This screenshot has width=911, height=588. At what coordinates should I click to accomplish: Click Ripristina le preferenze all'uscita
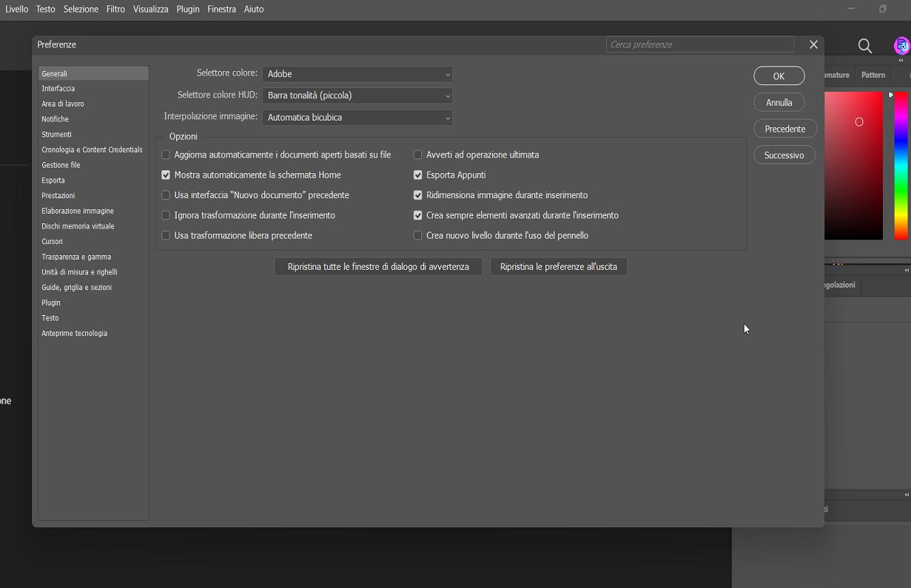[559, 266]
